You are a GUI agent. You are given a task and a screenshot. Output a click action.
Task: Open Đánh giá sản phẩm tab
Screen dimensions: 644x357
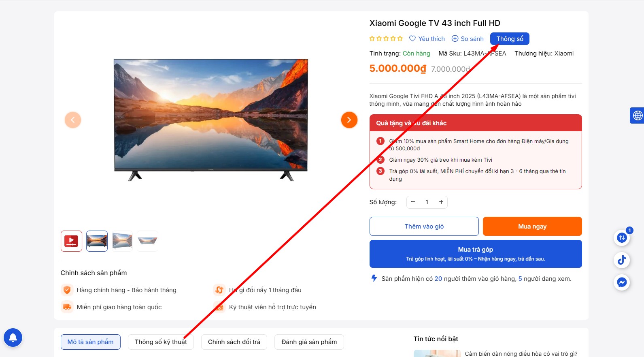309,342
